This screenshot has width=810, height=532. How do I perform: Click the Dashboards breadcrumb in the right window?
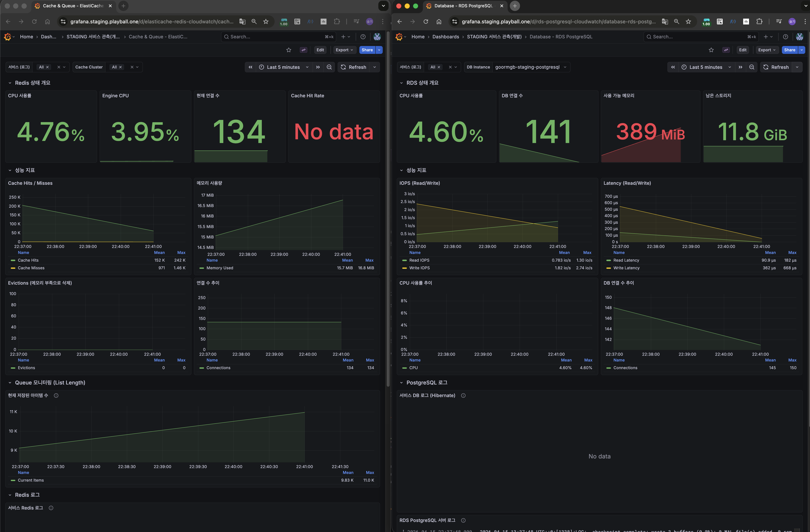click(x=446, y=37)
